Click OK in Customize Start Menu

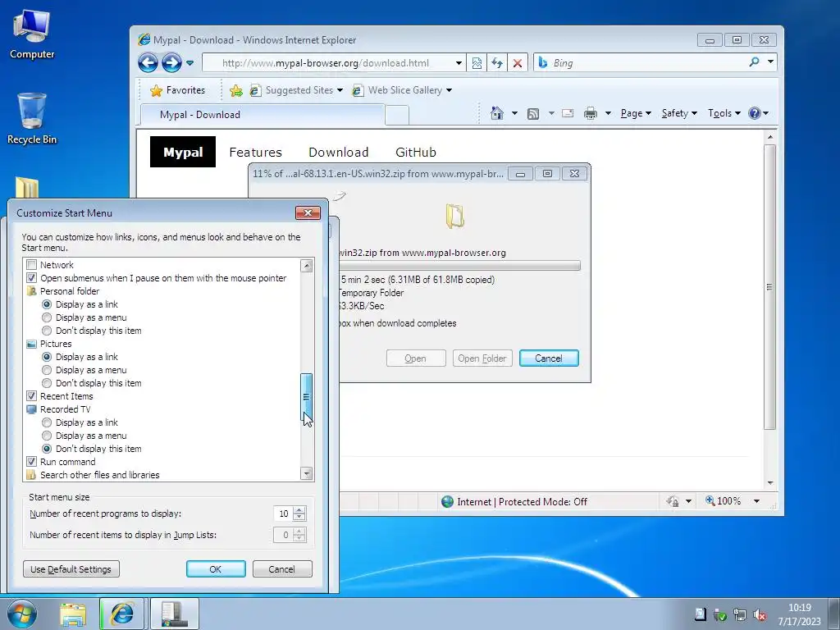216,569
